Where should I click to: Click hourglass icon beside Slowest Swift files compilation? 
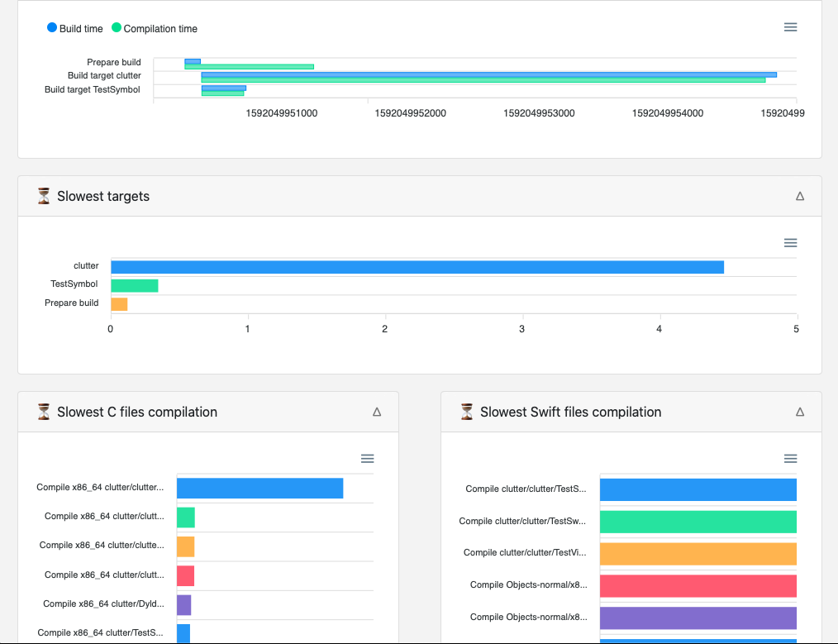(467, 412)
